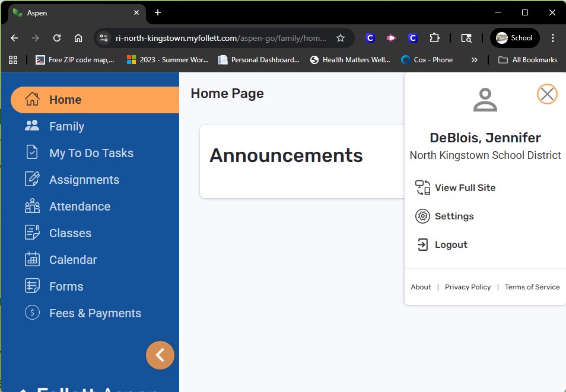Viewport: 566px width, 392px height.
Task: Open the Attendance icon in sidebar
Action: click(x=32, y=206)
